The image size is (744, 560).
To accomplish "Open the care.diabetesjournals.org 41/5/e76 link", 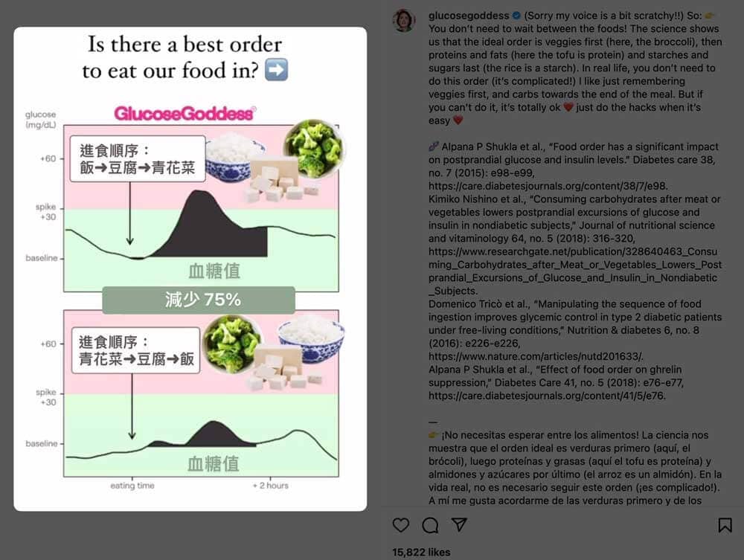I will 547,396.
